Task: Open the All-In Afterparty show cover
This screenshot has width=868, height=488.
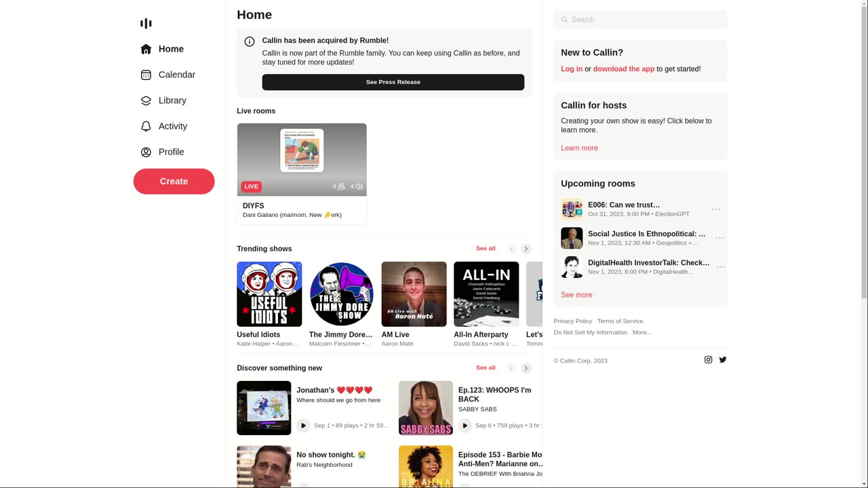Action: (486, 294)
